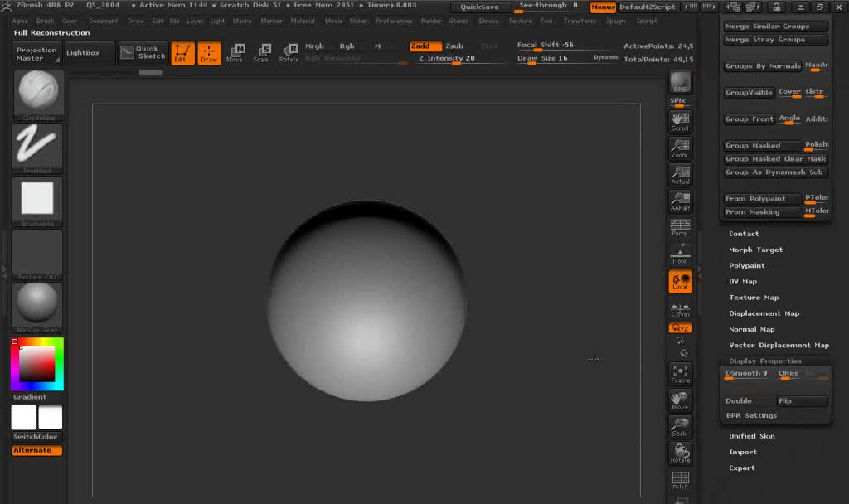Expand the Morph Target section
The width and height of the screenshot is (849, 504).
pos(755,250)
